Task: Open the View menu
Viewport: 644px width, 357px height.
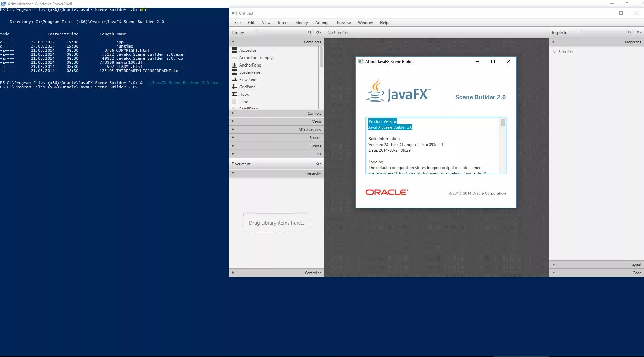Action: pyautogui.click(x=266, y=23)
